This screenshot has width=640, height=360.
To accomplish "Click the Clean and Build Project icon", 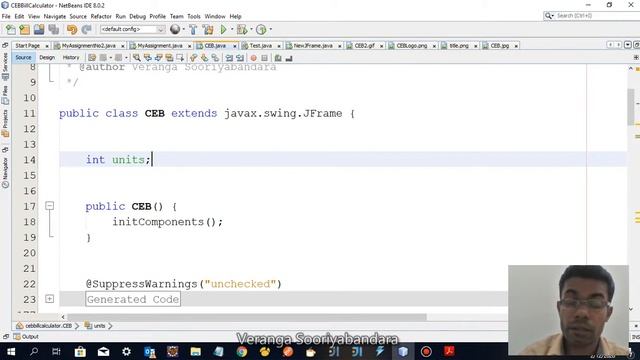I will [x=208, y=29].
